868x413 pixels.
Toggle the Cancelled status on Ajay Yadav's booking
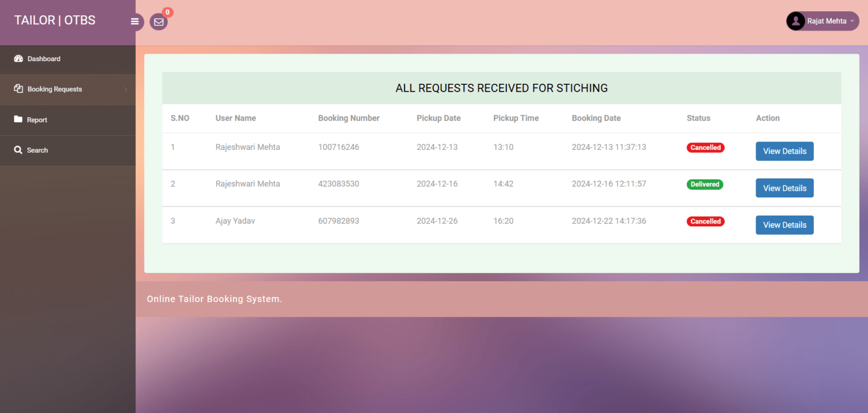pos(705,221)
